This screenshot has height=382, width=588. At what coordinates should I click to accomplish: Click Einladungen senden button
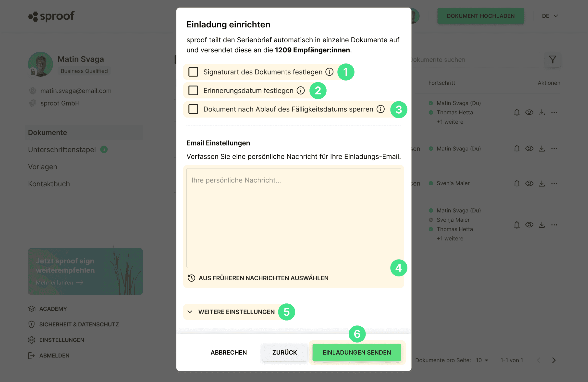(x=356, y=352)
